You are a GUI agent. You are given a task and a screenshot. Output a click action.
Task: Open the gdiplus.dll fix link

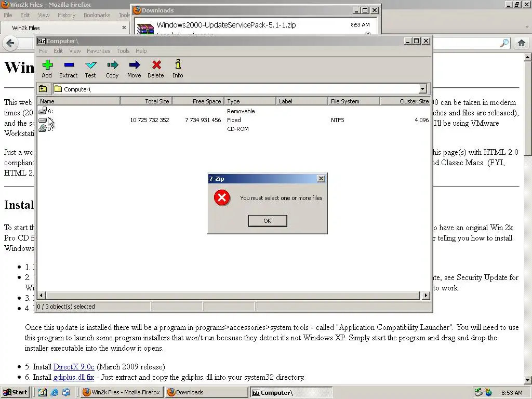74,377
